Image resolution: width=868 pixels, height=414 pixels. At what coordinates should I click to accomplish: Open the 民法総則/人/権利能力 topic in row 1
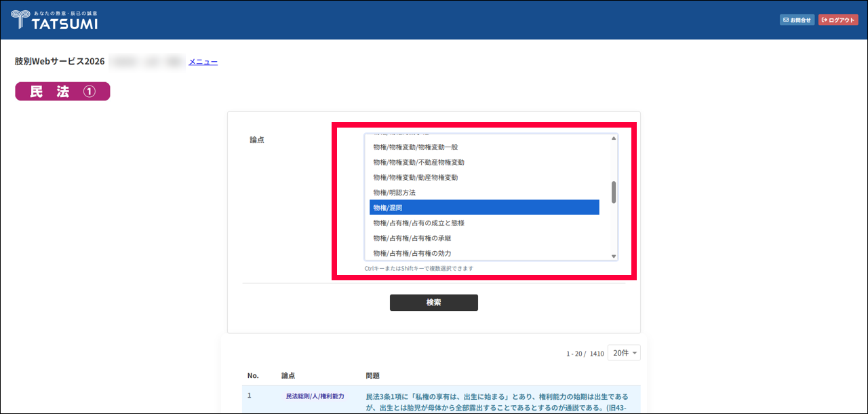click(315, 396)
